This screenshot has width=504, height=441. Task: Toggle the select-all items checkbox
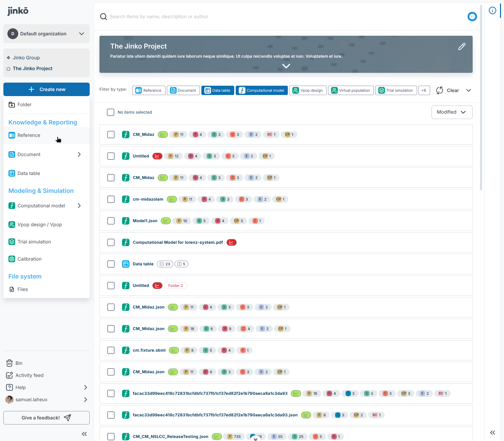pos(111,112)
